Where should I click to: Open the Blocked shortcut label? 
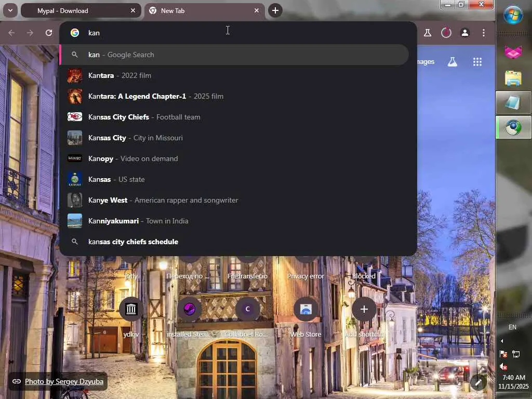[364, 276]
